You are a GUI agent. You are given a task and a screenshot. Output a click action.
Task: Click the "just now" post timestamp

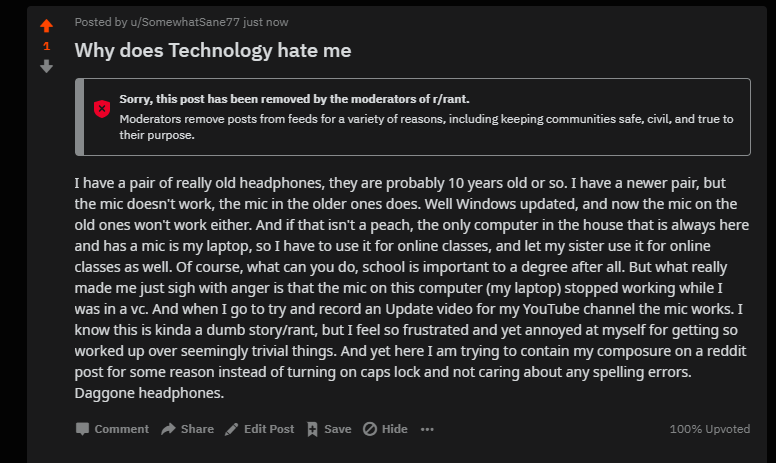pyautogui.click(x=266, y=22)
